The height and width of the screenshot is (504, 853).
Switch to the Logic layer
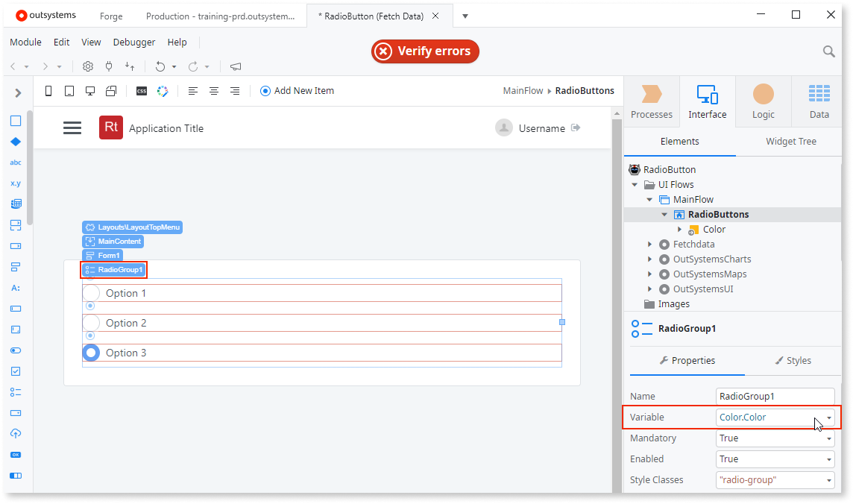pos(764,101)
